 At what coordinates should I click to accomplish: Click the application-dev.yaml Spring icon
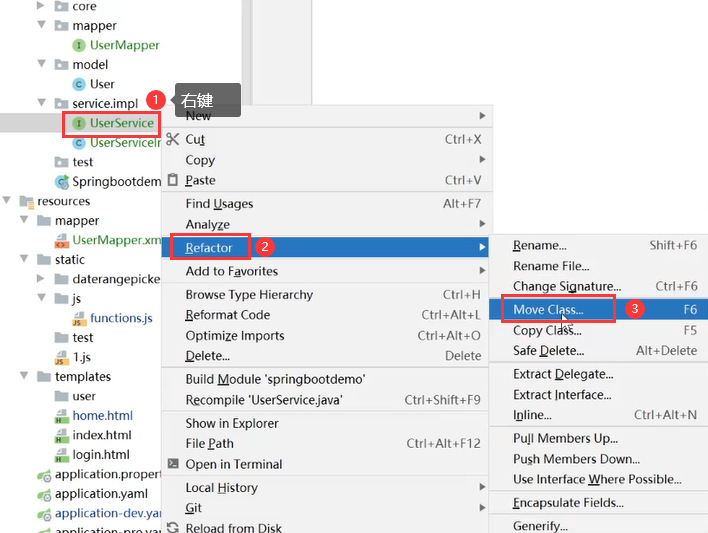click(44, 514)
